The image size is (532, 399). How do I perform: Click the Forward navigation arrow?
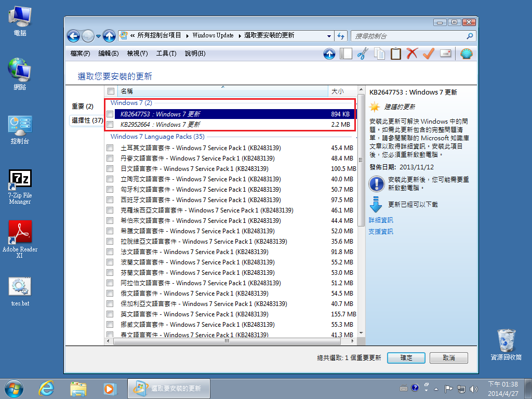[88, 36]
